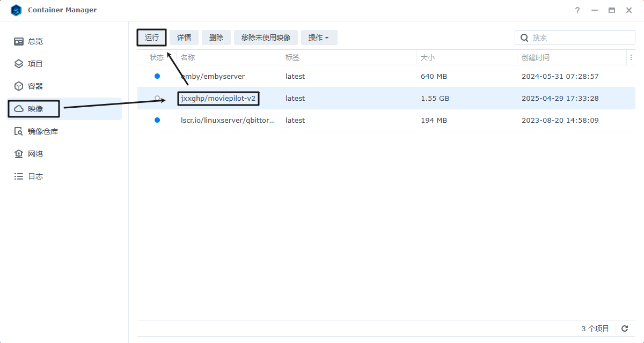Image resolution: width=644 pixels, height=343 pixels.
Task: Click the refresh icon at bottom right
Action: point(625,329)
